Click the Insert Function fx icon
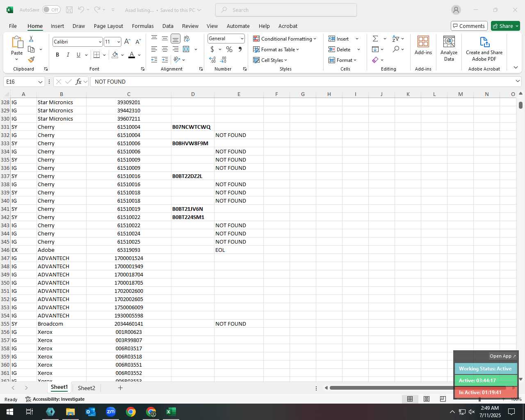 pos(79,82)
